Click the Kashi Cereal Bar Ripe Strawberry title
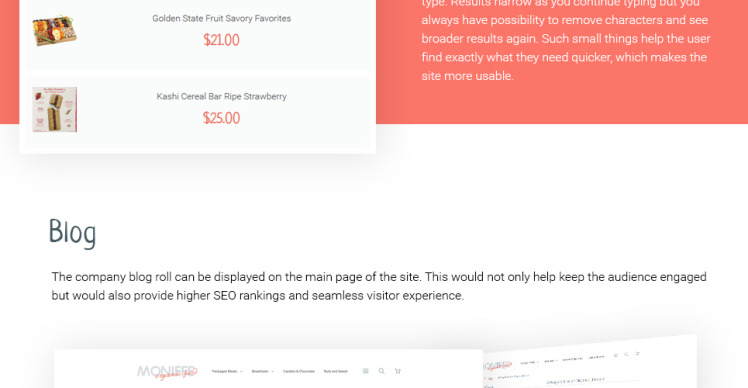This screenshot has height=388, width=748. point(221,96)
